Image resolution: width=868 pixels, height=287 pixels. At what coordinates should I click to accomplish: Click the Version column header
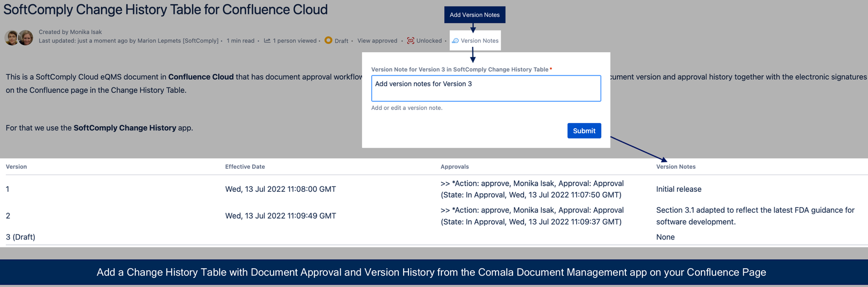point(16,166)
